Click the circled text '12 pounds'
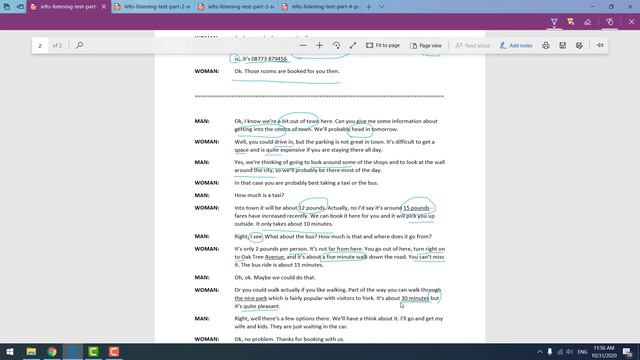Screen dimensions: 640x360 pos(312,208)
